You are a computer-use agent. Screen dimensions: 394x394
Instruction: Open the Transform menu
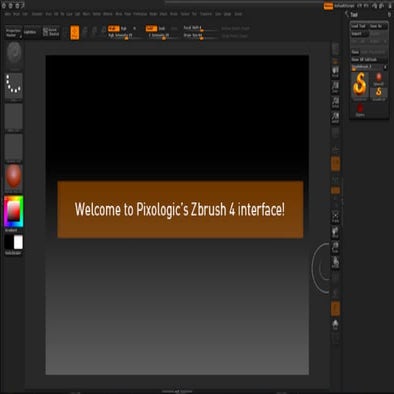(206, 14)
